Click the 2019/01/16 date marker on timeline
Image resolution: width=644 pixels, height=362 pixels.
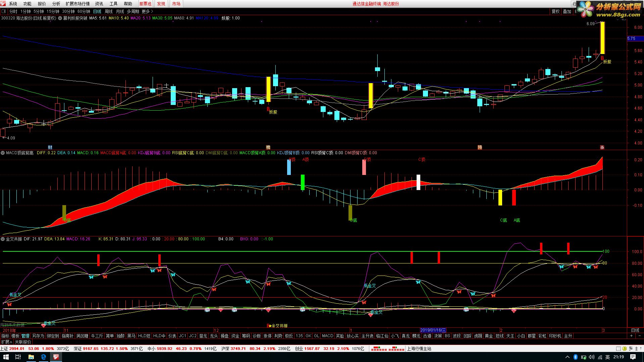coord(433,330)
